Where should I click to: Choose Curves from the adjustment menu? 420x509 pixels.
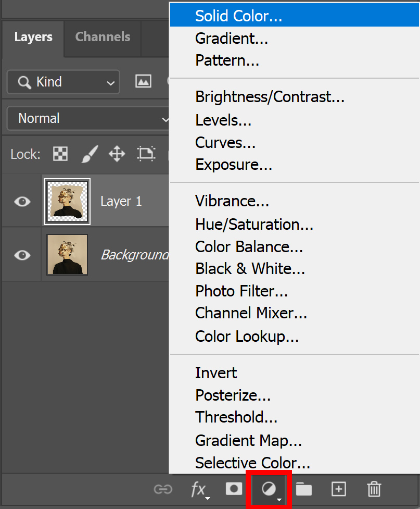(225, 142)
